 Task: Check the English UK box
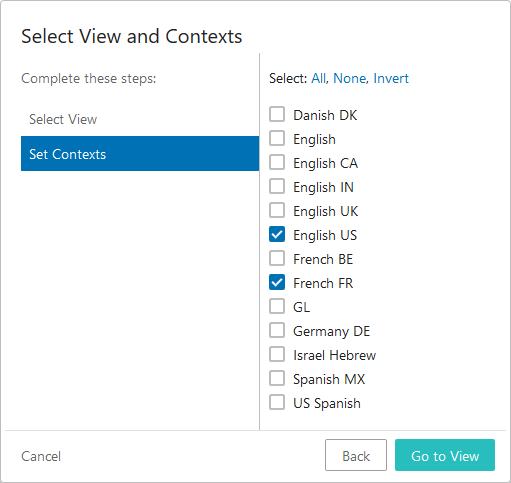[x=277, y=210]
